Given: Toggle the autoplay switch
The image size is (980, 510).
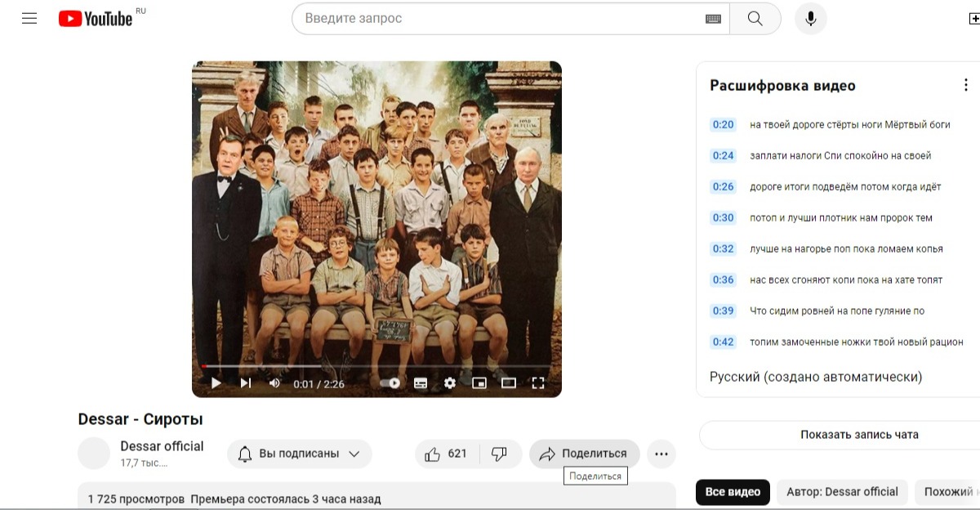Looking at the screenshot, I should [x=390, y=382].
